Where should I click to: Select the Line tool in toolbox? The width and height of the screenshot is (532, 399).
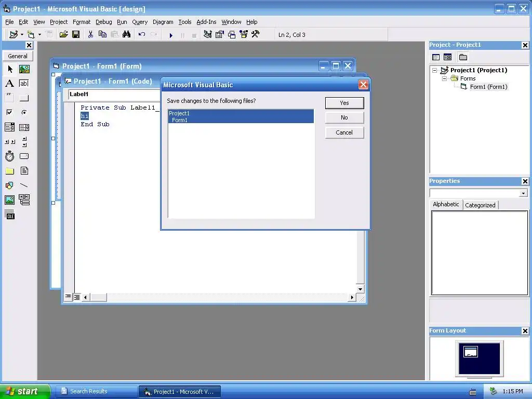pos(24,185)
